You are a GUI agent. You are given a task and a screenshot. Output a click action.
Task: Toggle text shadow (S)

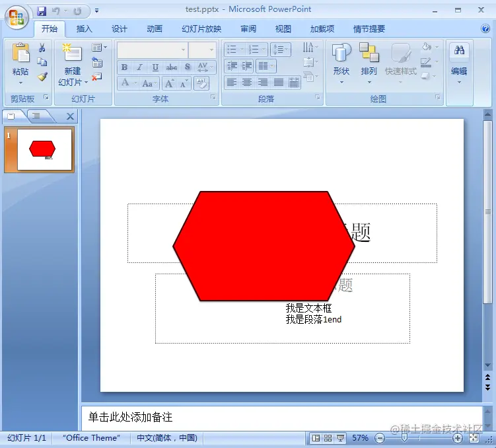(x=188, y=67)
